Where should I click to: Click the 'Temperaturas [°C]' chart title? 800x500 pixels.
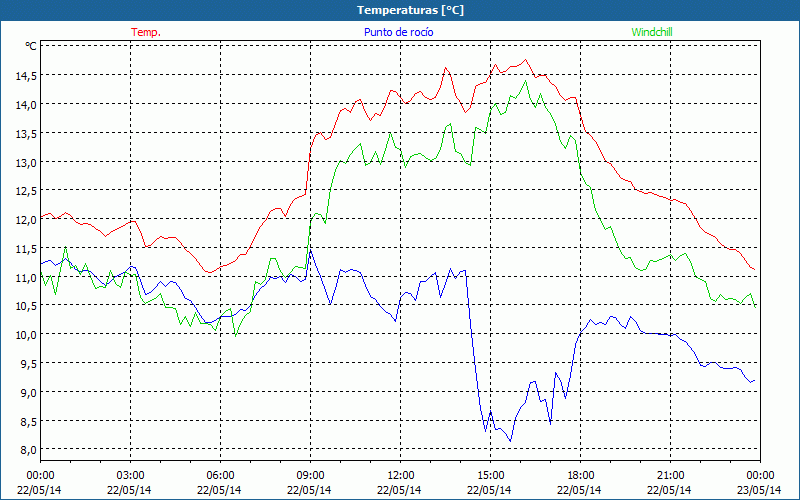tap(410, 10)
